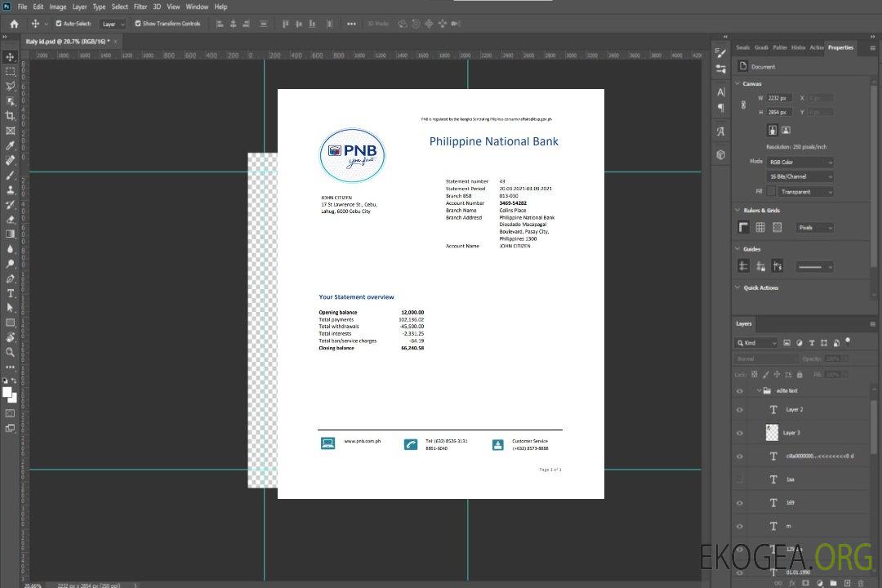The image size is (882, 588).
Task: Click the lock guides icon
Action: click(760, 267)
